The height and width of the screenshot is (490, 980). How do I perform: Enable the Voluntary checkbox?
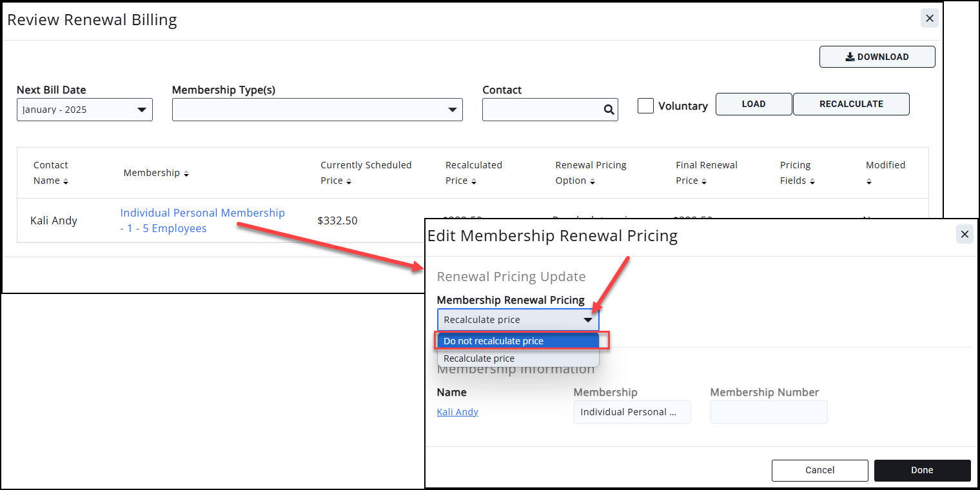[645, 106]
